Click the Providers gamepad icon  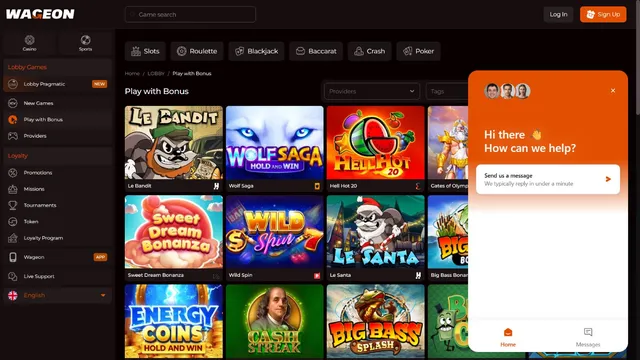click(13, 136)
